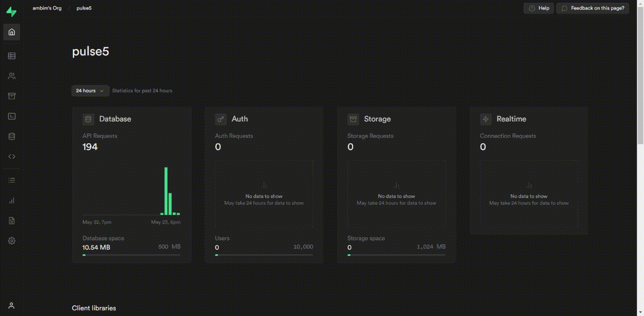This screenshot has height=316, width=644.
Task: Click the Auth Requests label
Action: coord(234,136)
